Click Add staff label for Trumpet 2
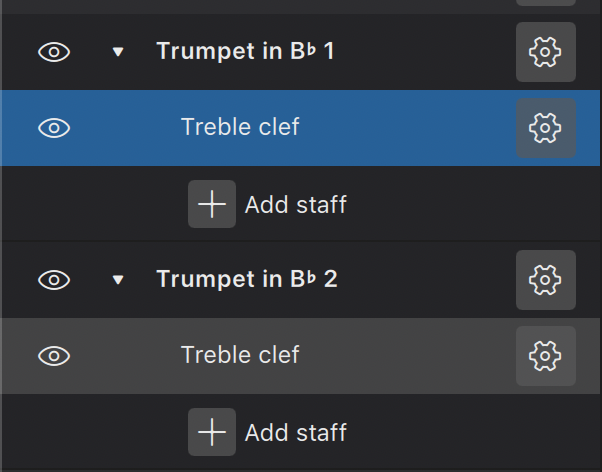This screenshot has width=602, height=472. [295, 433]
